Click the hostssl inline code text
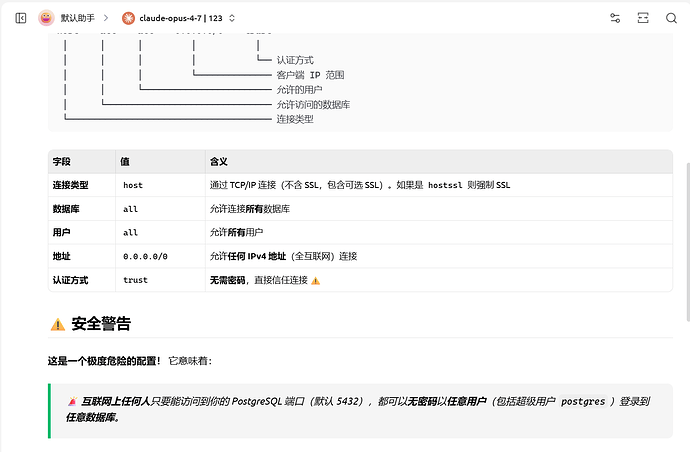This screenshot has width=690, height=452. 445,185
